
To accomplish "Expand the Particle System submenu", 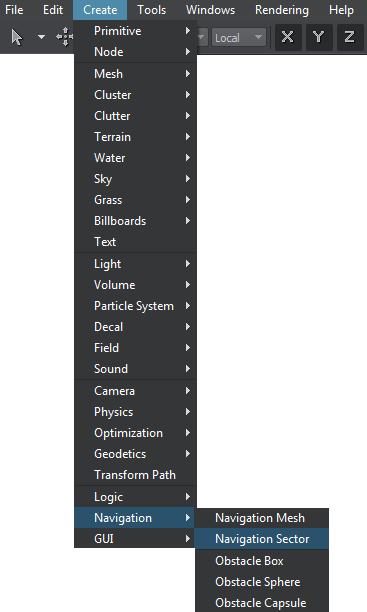I will click(x=135, y=306).
